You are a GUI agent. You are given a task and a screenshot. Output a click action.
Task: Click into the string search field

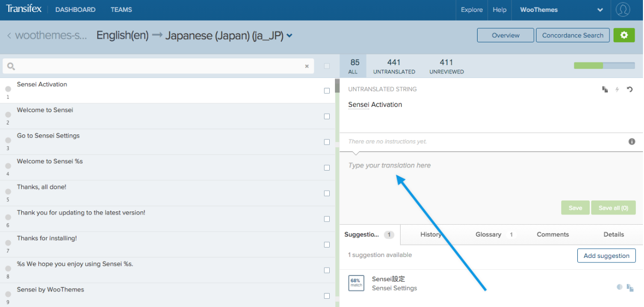click(x=158, y=66)
